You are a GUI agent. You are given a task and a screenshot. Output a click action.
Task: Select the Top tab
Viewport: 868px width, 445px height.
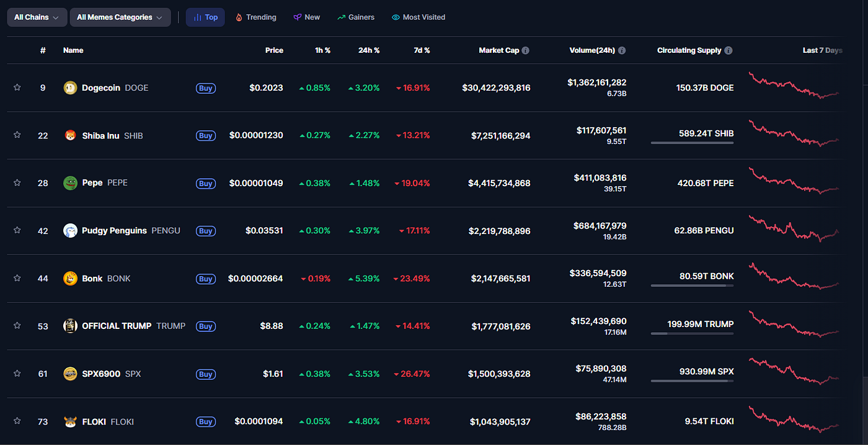point(205,17)
